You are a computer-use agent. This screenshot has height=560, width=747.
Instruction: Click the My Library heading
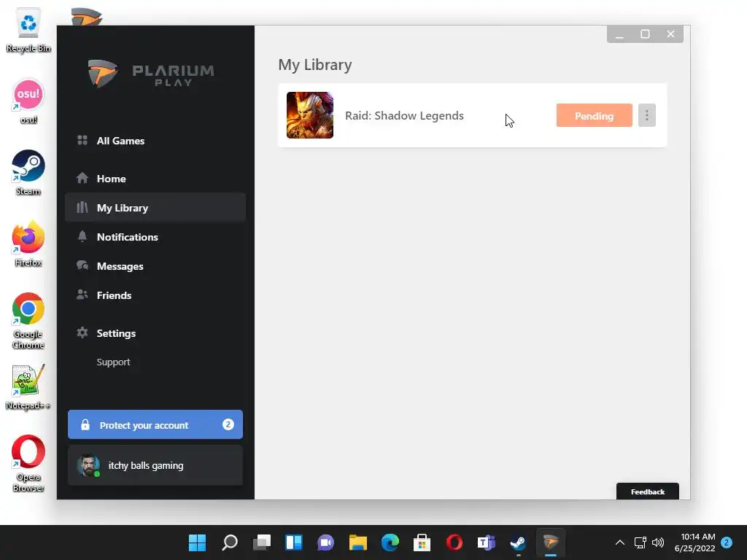(315, 65)
